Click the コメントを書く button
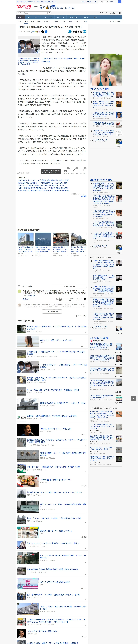 pyautogui.click(x=69, y=286)
